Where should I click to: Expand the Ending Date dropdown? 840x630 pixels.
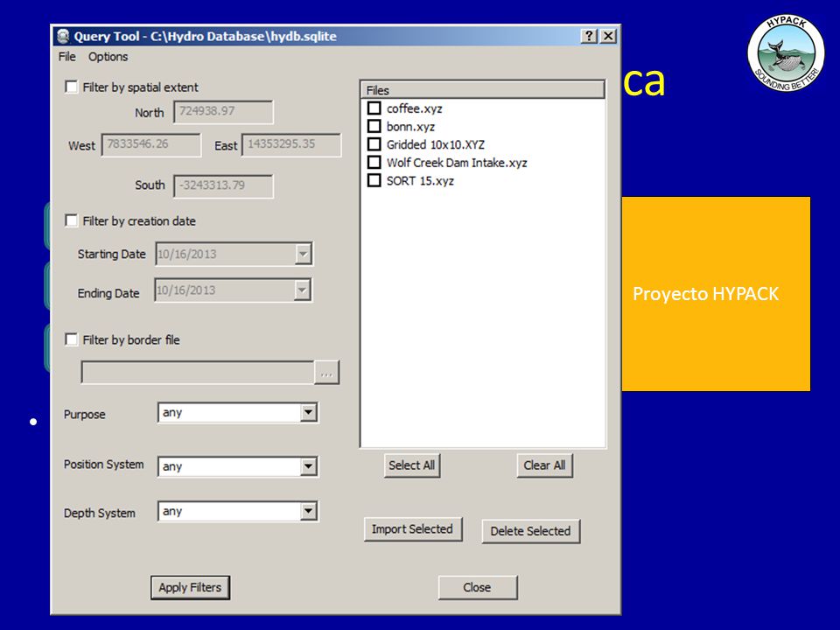coord(302,290)
